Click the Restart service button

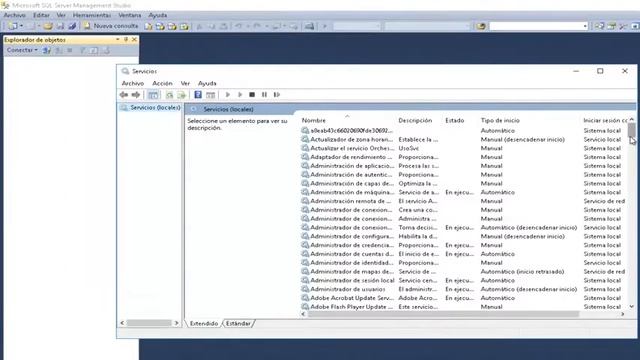click(x=277, y=95)
